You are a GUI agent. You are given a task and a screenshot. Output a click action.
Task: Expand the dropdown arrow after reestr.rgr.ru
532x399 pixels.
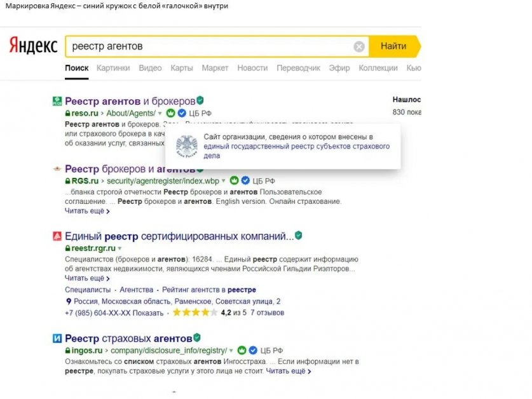(119, 248)
